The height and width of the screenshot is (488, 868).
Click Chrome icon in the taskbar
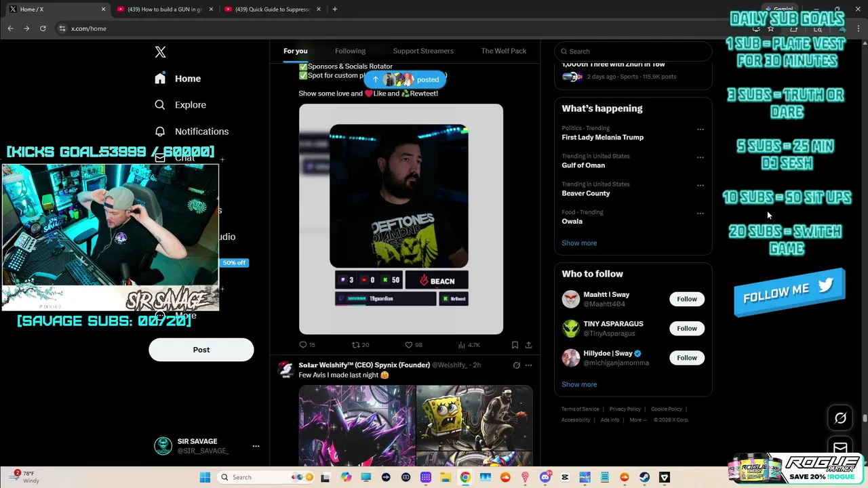click(x=465, y=477)
